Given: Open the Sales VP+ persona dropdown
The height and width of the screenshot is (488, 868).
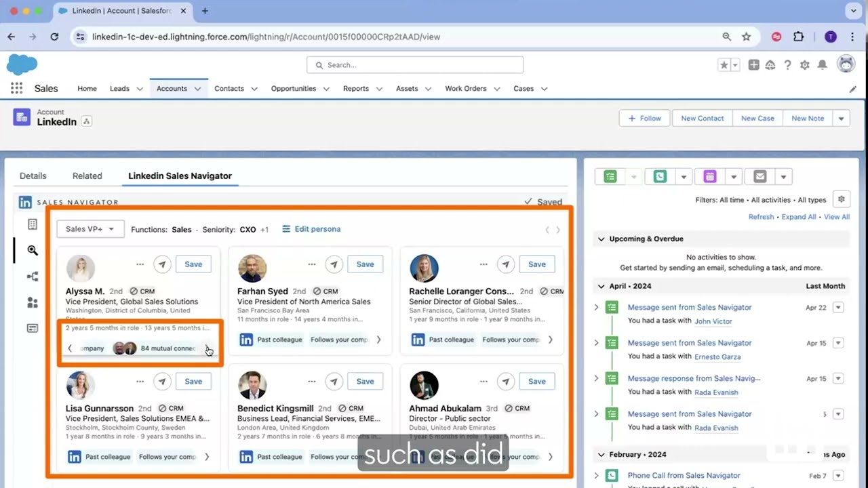Looking at the screenshot, I should [x=90, y=229].
